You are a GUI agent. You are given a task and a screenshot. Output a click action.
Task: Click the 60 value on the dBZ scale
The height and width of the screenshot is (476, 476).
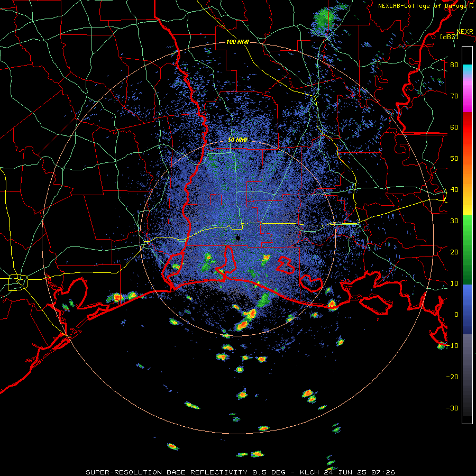click(x=454, y=127)
